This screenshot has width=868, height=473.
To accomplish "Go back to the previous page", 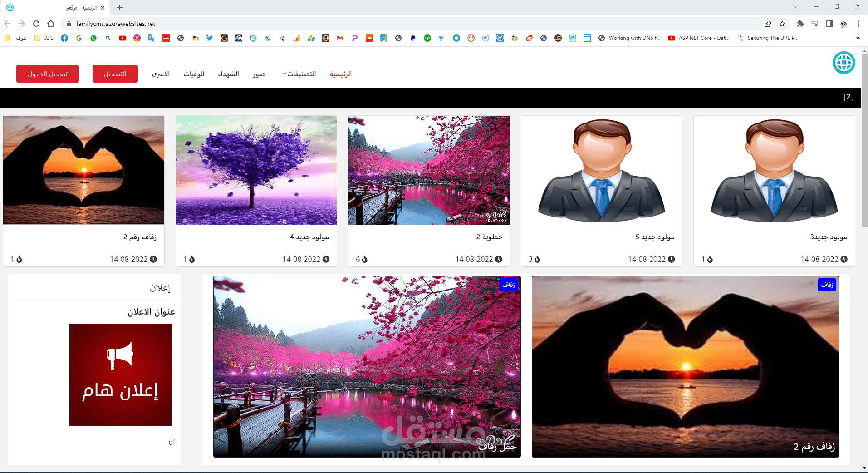I will (x=7, y=24).
